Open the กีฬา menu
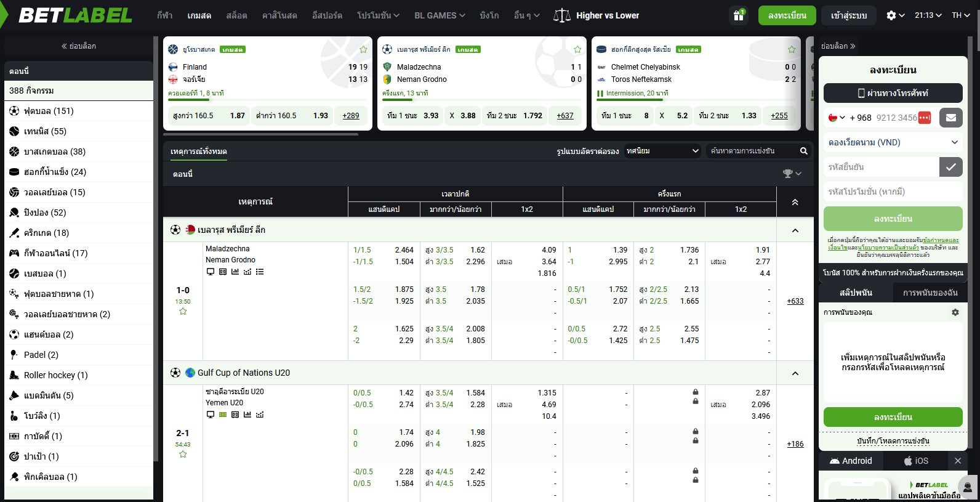This screenshot has width=980, height=502. click(x=164, y=15)
